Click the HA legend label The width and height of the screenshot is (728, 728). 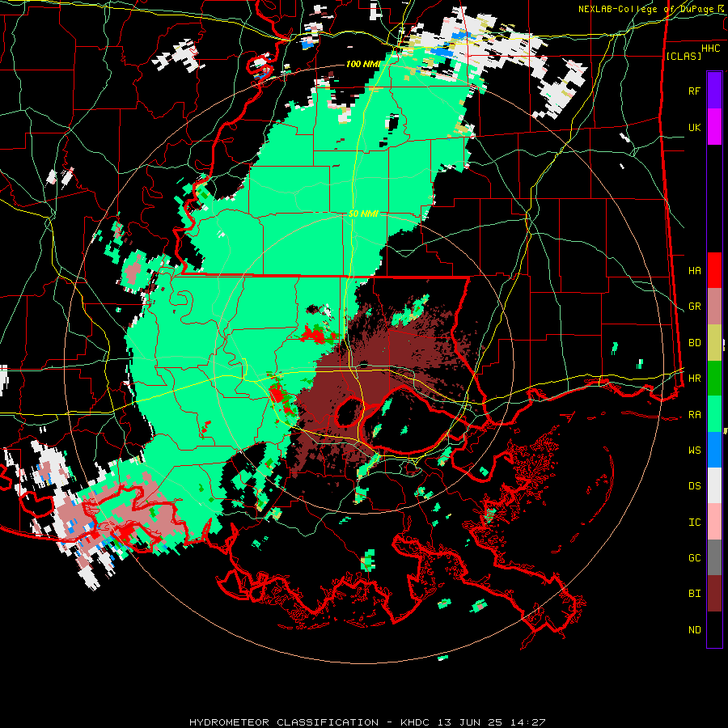pos(694,270)
